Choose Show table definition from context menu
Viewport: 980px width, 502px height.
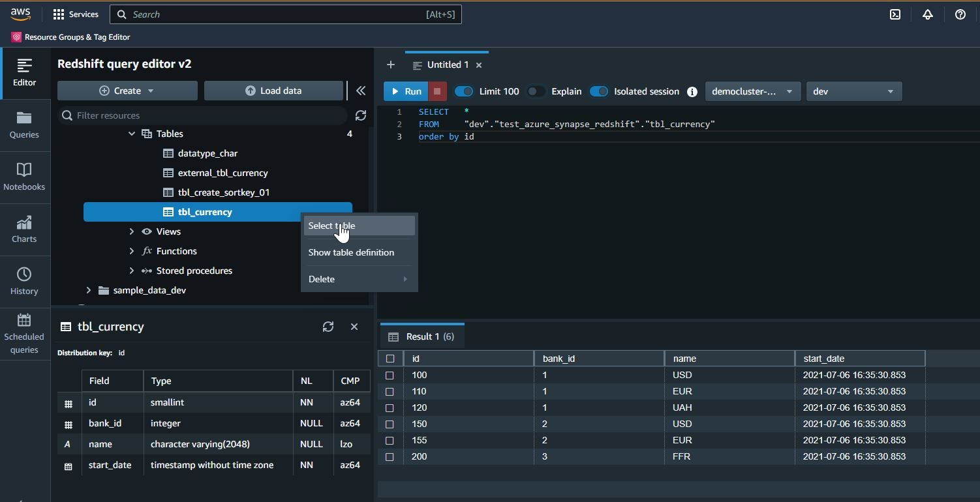(351, 252)
